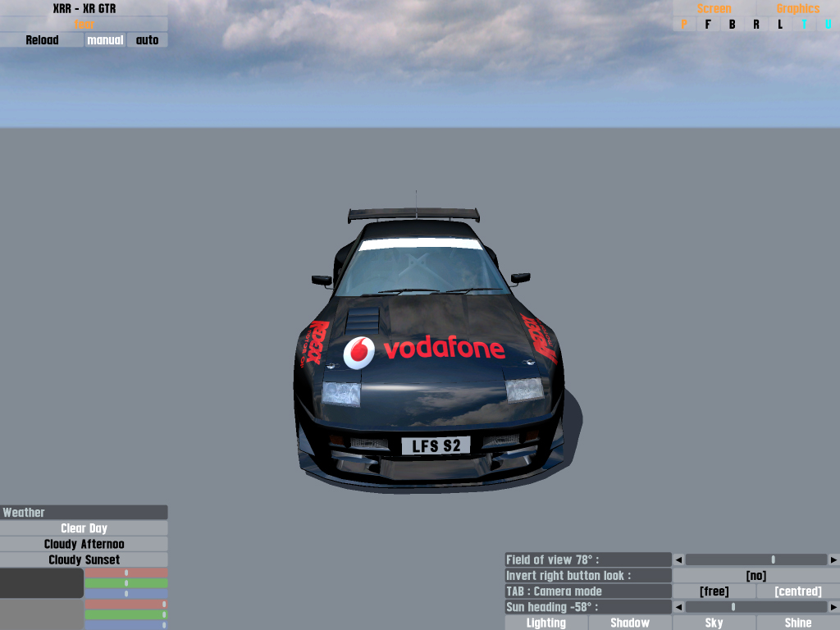Click the light gray color swatch
The width and height of the screenshot is (840, 630).
point(42,614)
